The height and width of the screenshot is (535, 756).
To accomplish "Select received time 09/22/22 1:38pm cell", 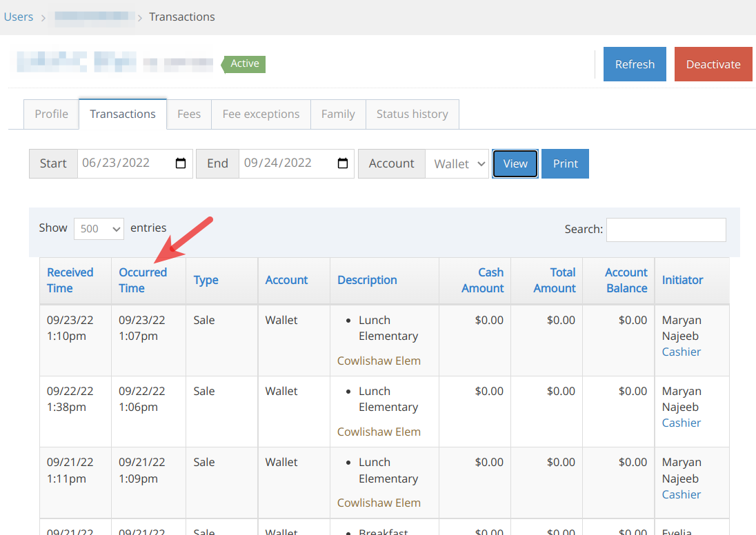I will tap(76, 412).
